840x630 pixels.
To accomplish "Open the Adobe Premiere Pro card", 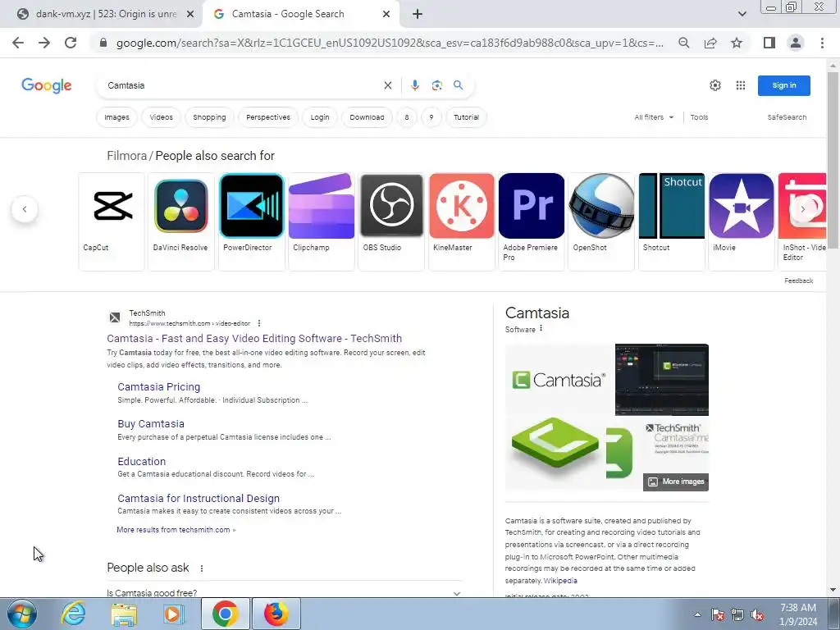I will (532, 221).
